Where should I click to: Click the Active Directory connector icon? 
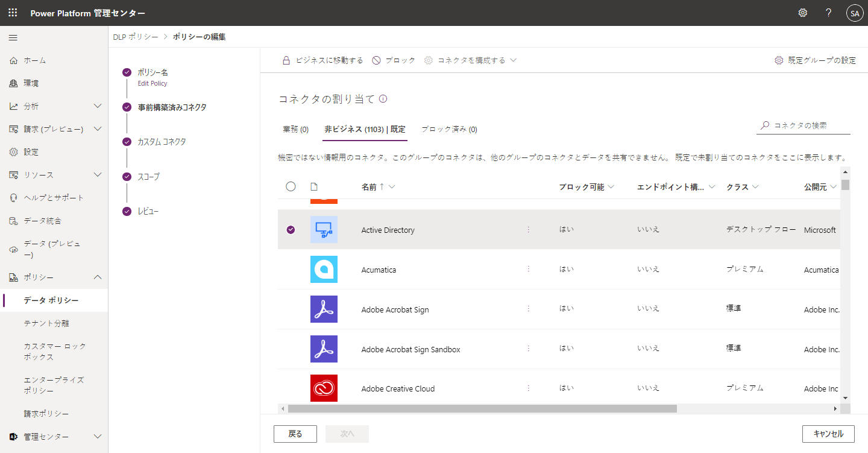pyautogui.click(x=324, y=230)
